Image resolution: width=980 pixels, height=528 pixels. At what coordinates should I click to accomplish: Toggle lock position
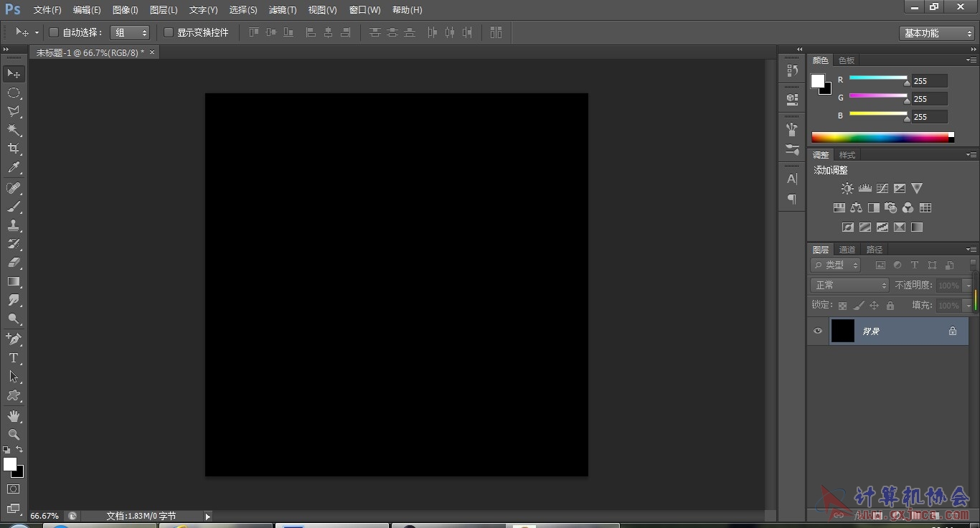click(x=874, y=306)
